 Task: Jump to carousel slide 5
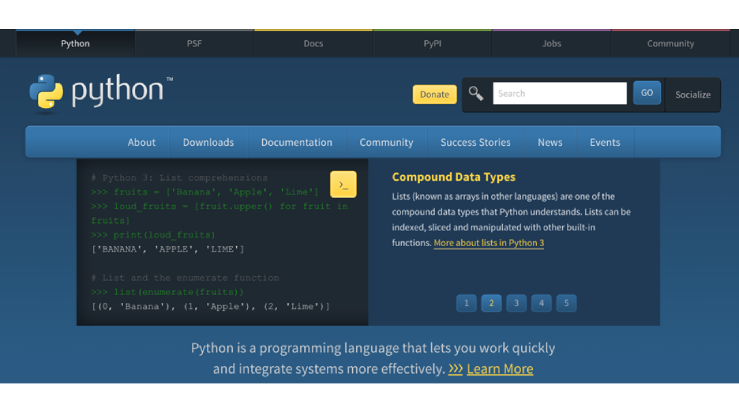tap(566, 303)
